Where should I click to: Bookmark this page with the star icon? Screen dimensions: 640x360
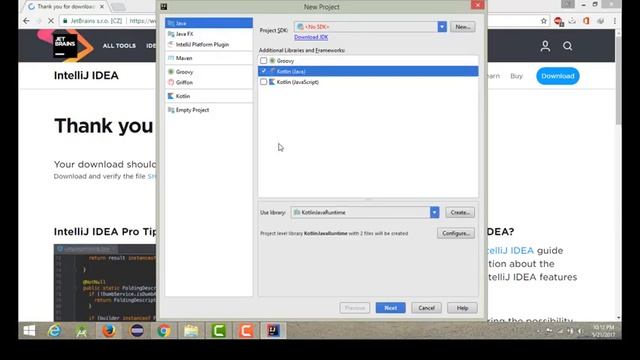(x=543, y=21)
